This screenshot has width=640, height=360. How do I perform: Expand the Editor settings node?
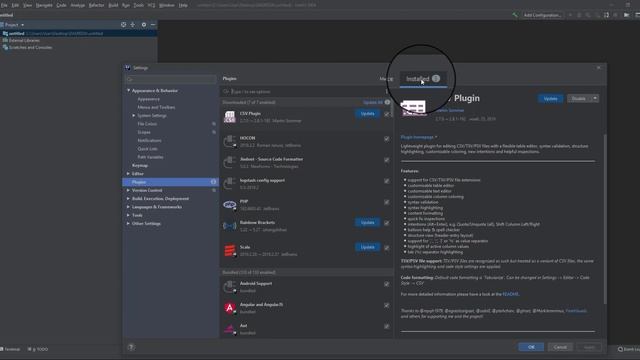tap(129, 174)
